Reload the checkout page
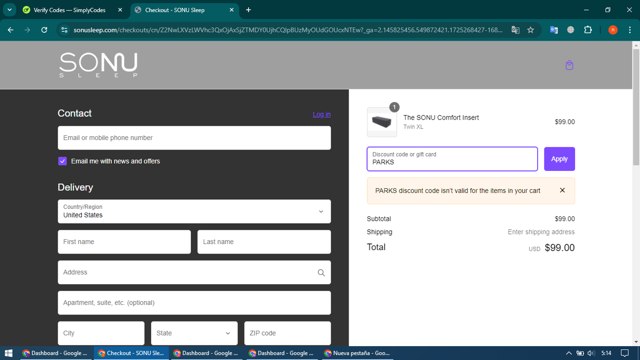640x360 pixels. [x=44, y=30]
